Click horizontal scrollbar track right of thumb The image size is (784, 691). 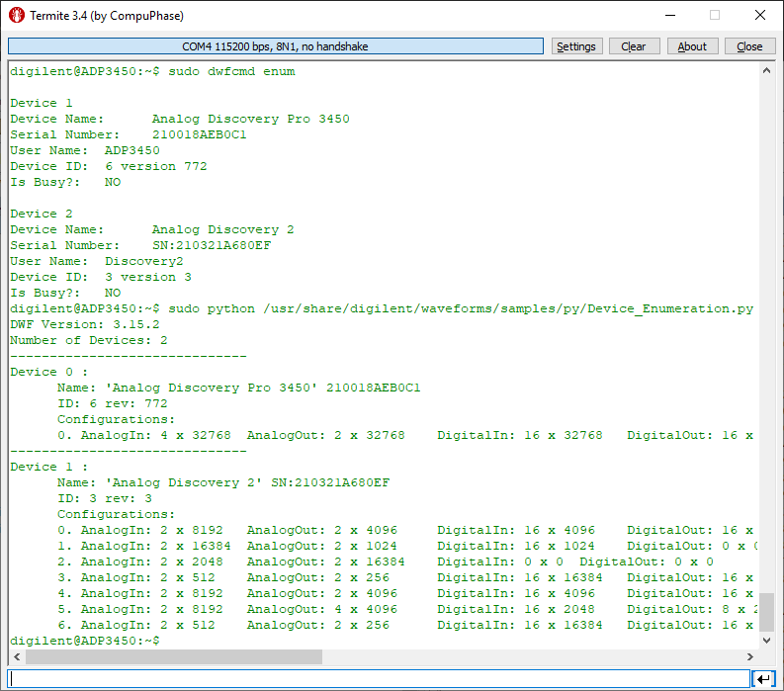pyautogui.click(x=534, y=657)
